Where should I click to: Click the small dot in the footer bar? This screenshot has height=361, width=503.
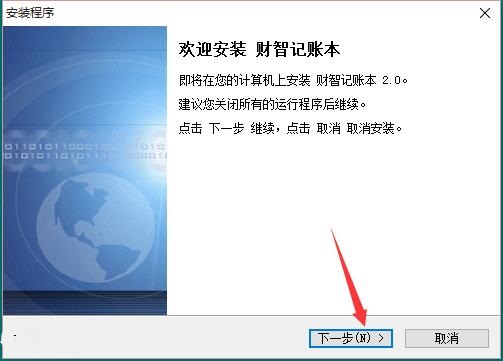tap(15, 337)
